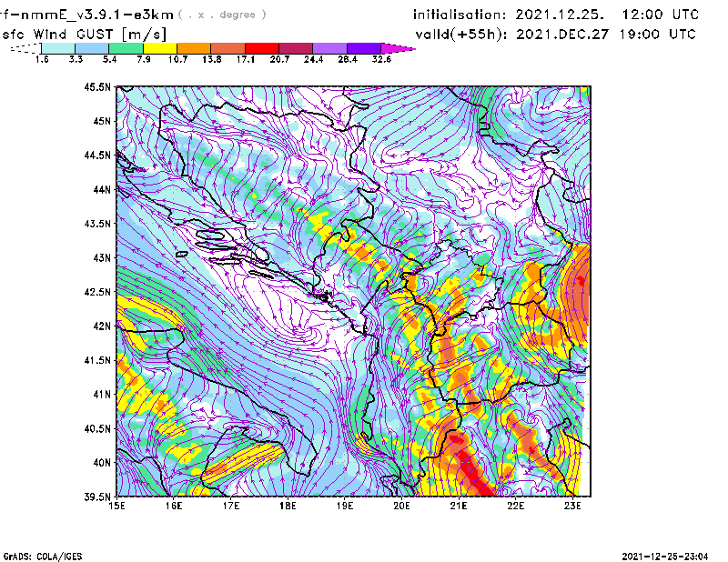This screenshot has width=728, height=562.
Task: Click the 'GrADS: COLA/IGES' credit text
Action: (42, 557)
